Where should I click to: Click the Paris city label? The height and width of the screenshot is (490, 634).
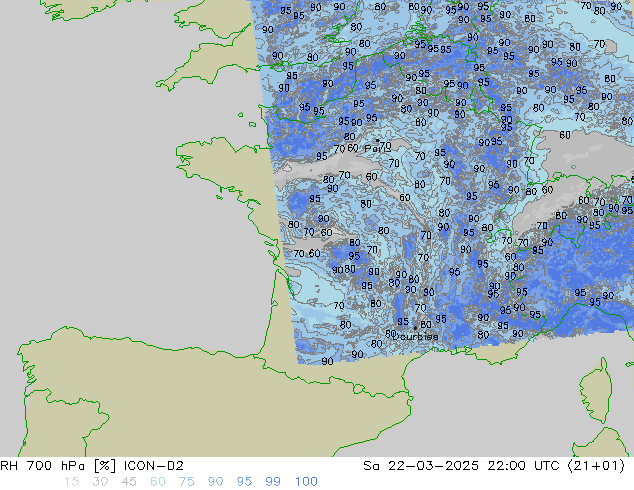pyautogui.click(x=377, y=148)
